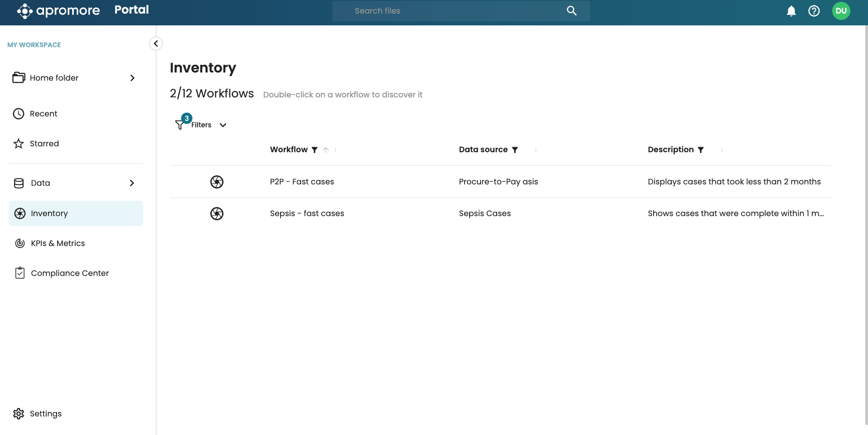Image resolution: width=868 pixels, height=435 pixels.
Task: Open Settings at sidebar bottom
Action: coord(45,414)
